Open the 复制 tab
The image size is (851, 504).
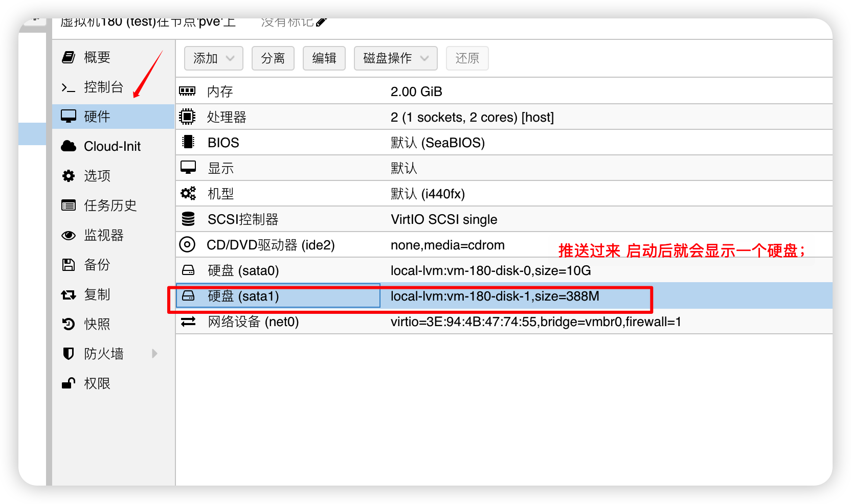114,294
